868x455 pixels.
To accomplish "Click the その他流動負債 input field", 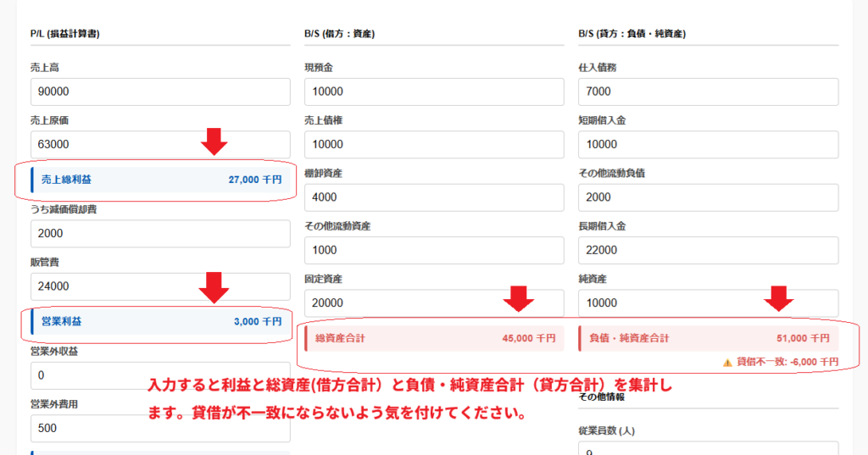I will point(708,197).
